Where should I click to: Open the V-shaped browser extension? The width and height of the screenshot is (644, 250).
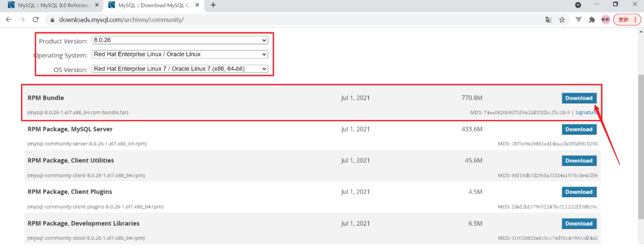(x=579, y=20)
